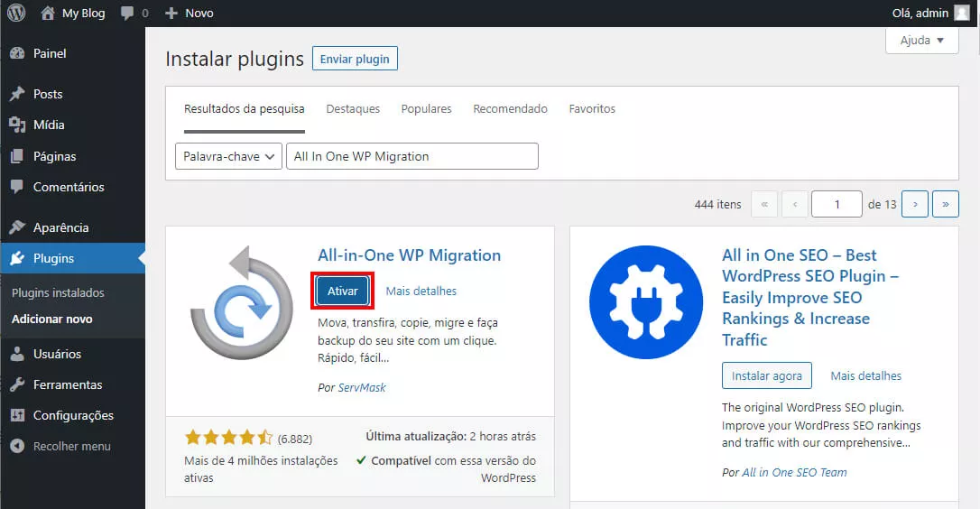
Task: Click the Aparência paintbrush icon
Action: coord(17,227)
